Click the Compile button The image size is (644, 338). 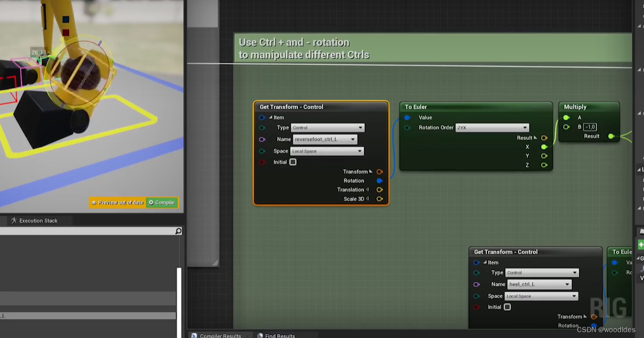pyautogui.click(x=162, y=202)
